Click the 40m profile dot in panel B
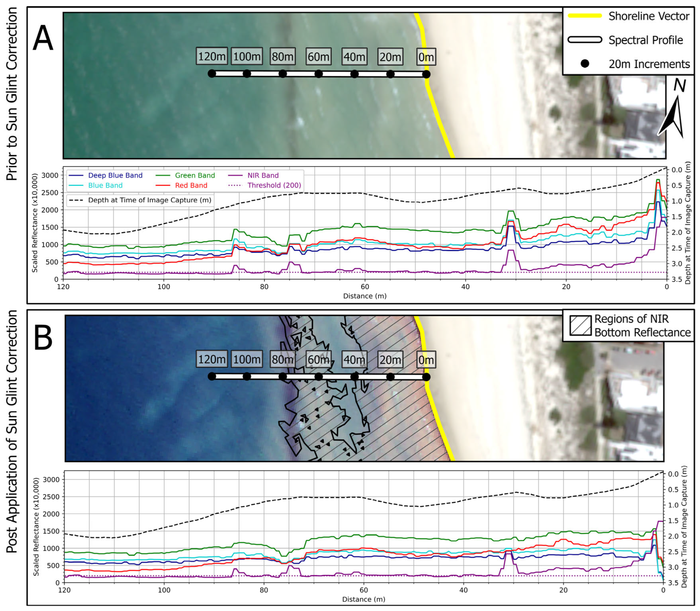Image resolution: width=700 pixels, height=611 pixels. tap(354, 377)
